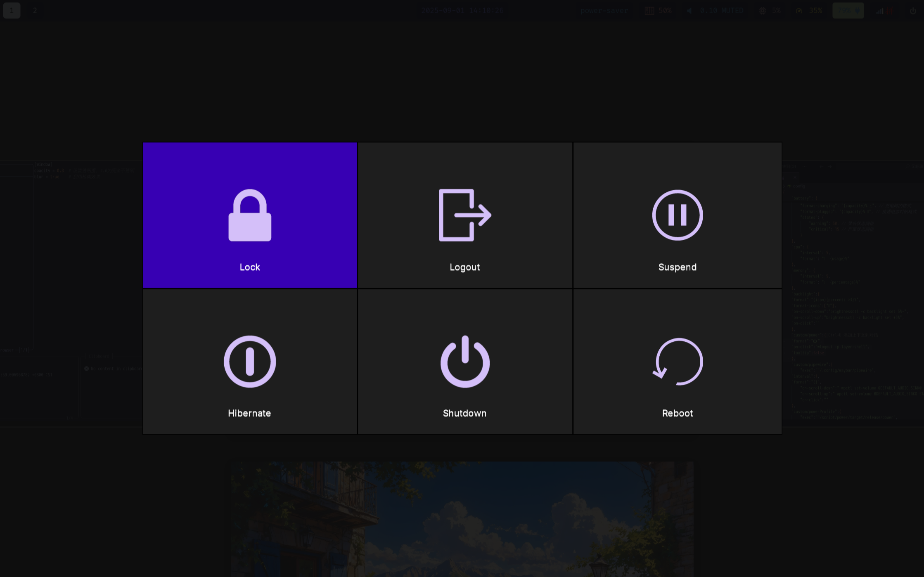Click the power icon in top bar
The width and height of the screenshot is (924, 577).
coord(912,11)
